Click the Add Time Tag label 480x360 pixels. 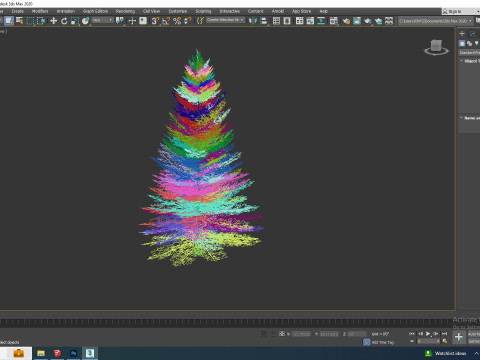383,342
